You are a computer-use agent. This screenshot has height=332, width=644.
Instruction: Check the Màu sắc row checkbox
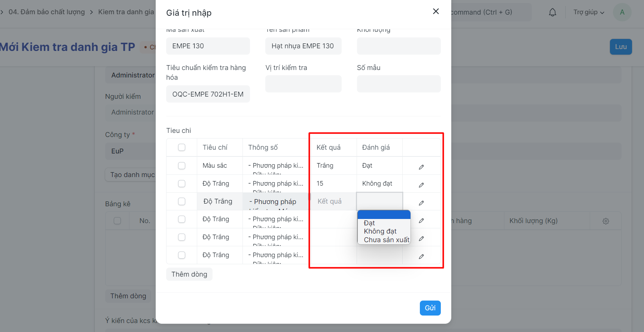(x=182, y=165)
